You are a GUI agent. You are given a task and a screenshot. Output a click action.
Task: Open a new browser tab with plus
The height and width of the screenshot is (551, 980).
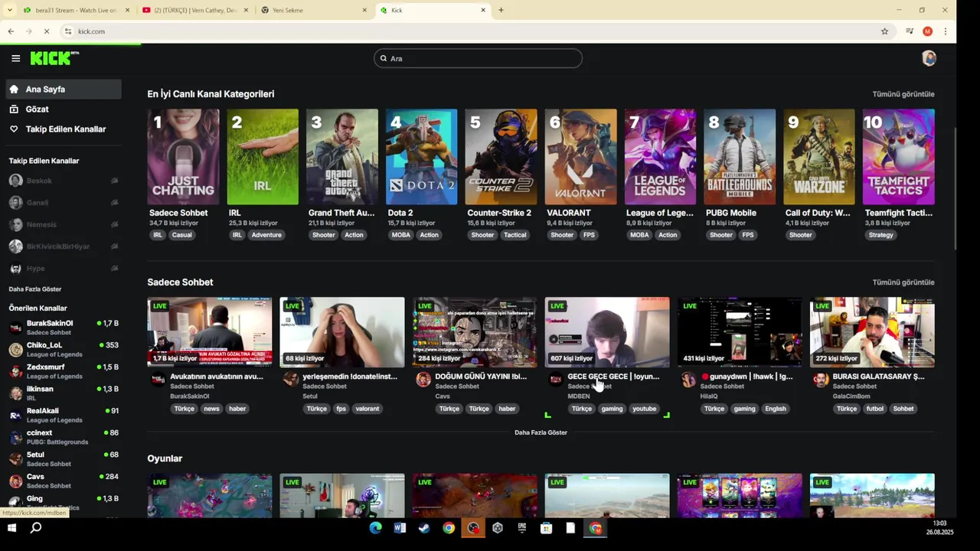pos(501,10)
